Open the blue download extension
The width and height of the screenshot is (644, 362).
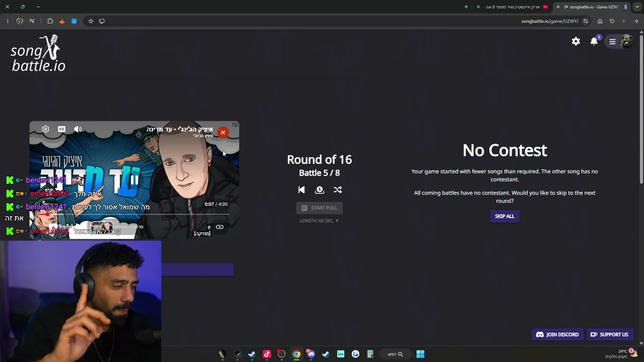(74, 21)
